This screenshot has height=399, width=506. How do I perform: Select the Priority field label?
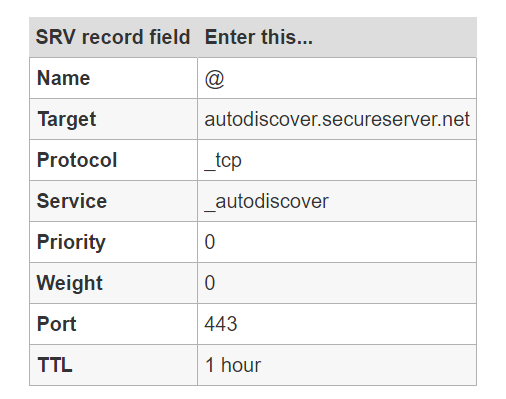(71, 242)
